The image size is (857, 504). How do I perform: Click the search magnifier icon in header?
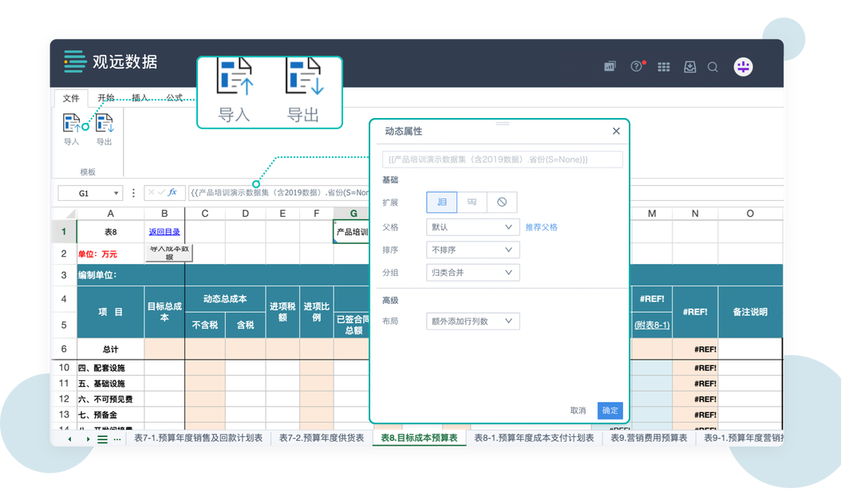713,67
